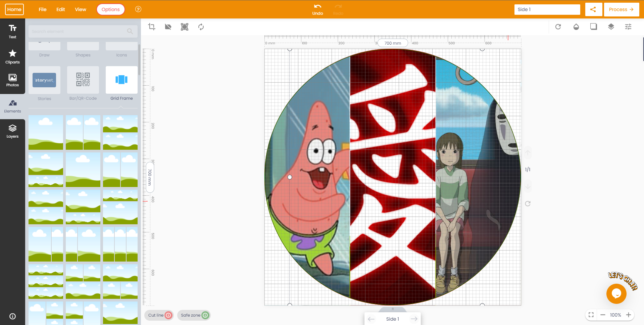644x325 pixels.
Task: Choose the single-frame grid thumbnail
Action: [x=46, y=133]
